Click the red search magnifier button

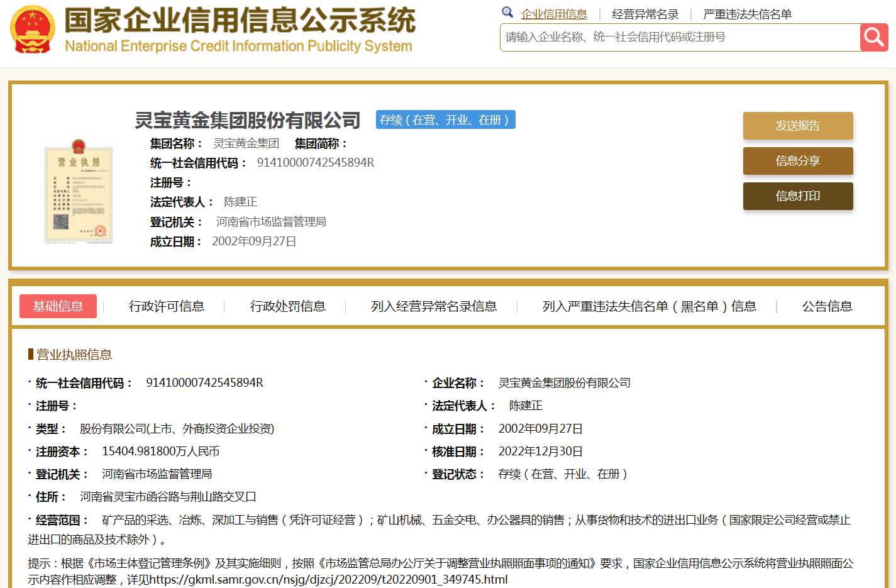pyautogui.click(x=873, y=38)
